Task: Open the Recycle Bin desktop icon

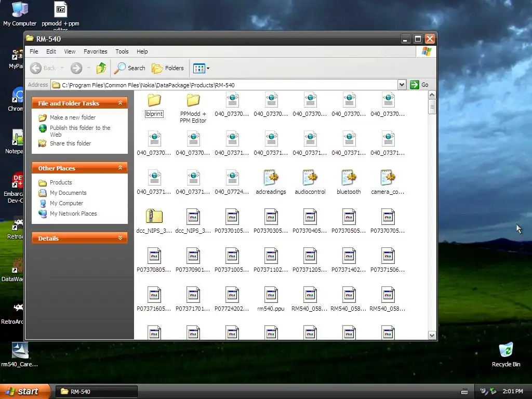Action: pyautogui.click(x=506, y=355)
